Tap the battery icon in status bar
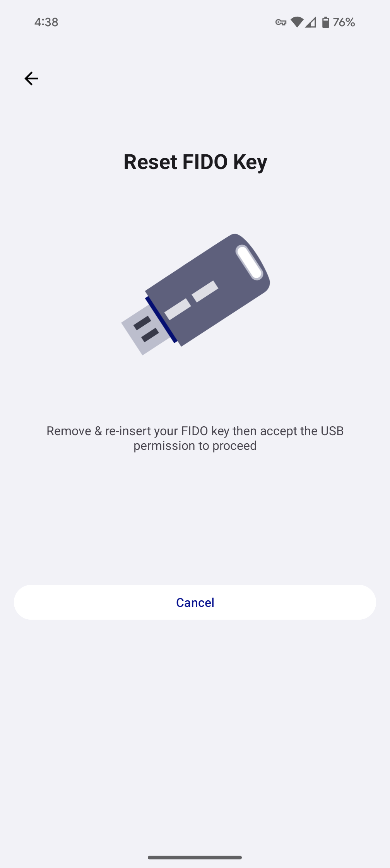The width and height of the screenshot is (390, 868). [x=326, y=22]
